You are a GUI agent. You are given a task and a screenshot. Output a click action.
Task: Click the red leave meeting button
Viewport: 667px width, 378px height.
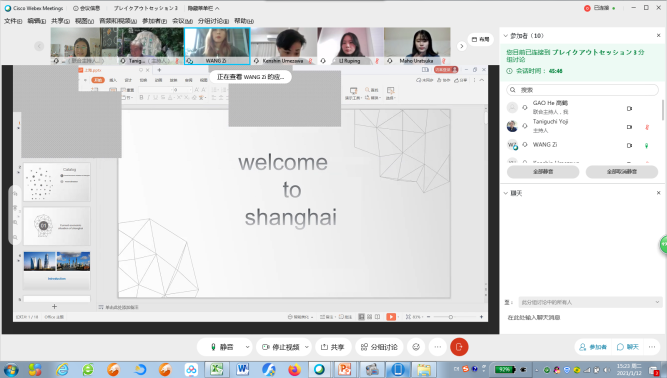pos(459,347)
